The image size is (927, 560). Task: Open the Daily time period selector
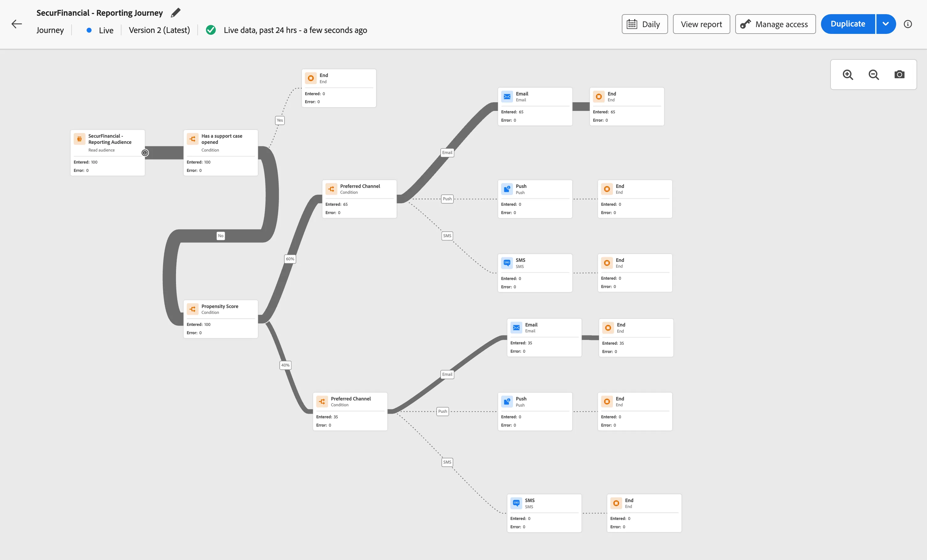(644, 24)
